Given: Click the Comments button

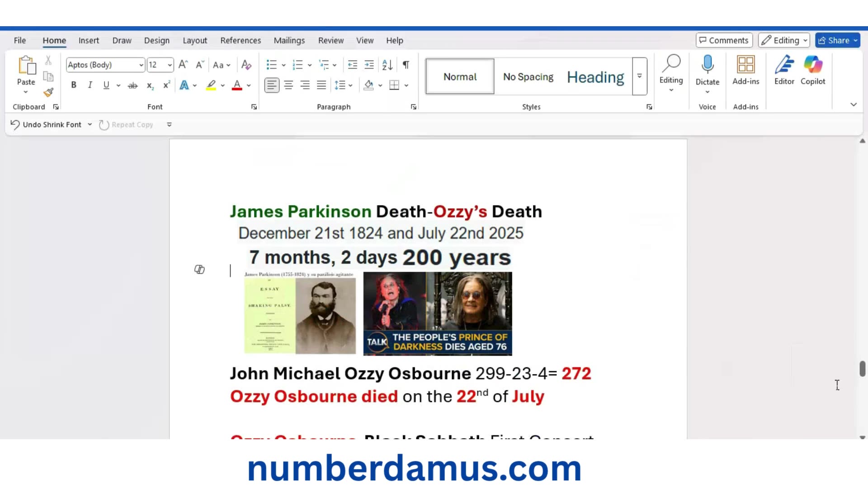Looking at the screenshot, I should click(x=724, y=40).
